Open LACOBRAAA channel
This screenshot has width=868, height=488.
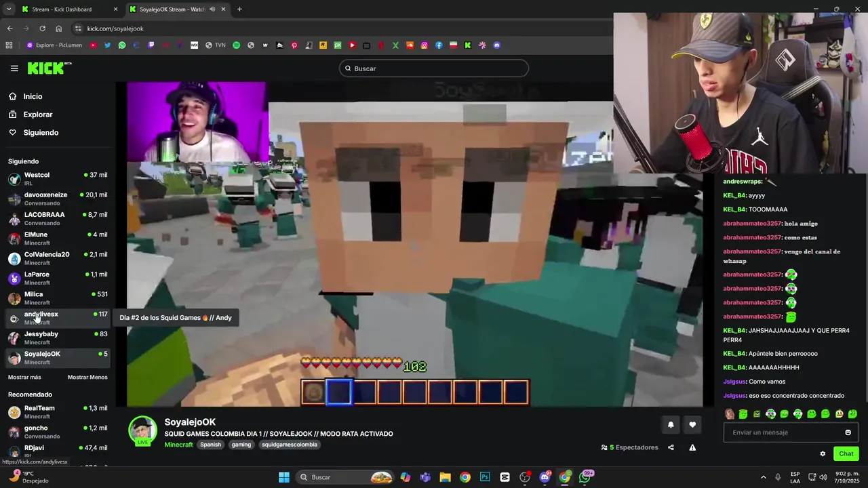tap(58, 218)
